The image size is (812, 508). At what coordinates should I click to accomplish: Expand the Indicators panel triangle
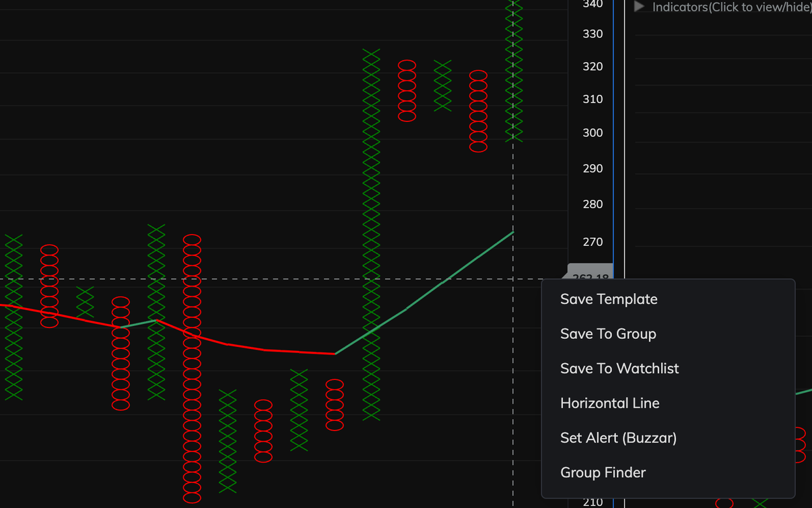(x=640, y=7)
